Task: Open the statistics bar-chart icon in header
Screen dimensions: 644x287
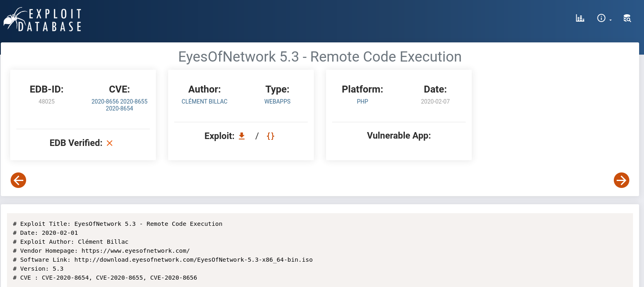Action: 580,18
